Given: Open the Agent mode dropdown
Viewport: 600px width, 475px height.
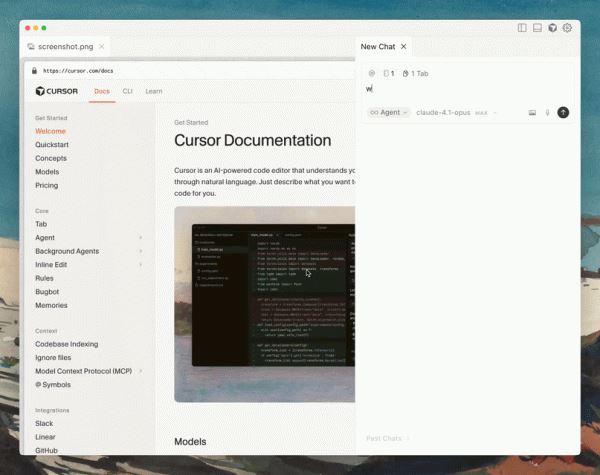Looking at the screenshot, I should (x=389, y=113).
